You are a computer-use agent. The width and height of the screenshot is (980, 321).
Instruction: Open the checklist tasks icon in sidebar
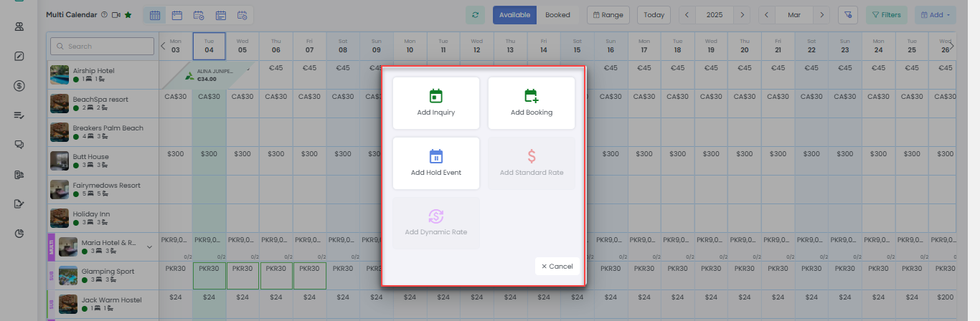19,115
